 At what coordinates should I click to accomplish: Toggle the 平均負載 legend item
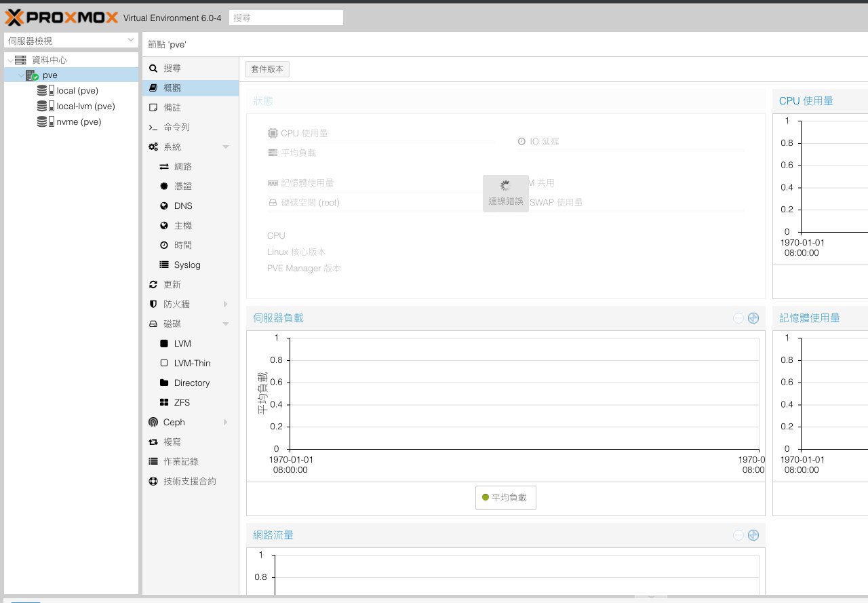click(x=506, y=498)
